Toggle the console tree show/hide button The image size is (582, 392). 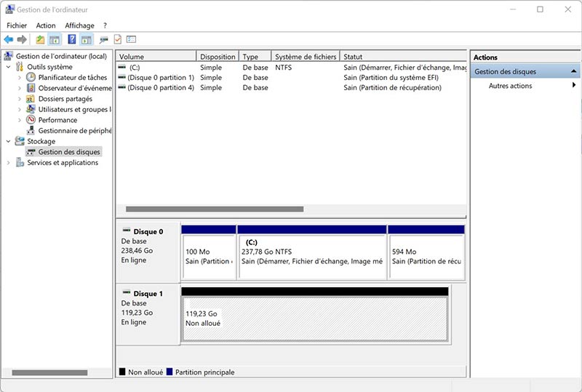pyautogui.click(x=54, y=39)
